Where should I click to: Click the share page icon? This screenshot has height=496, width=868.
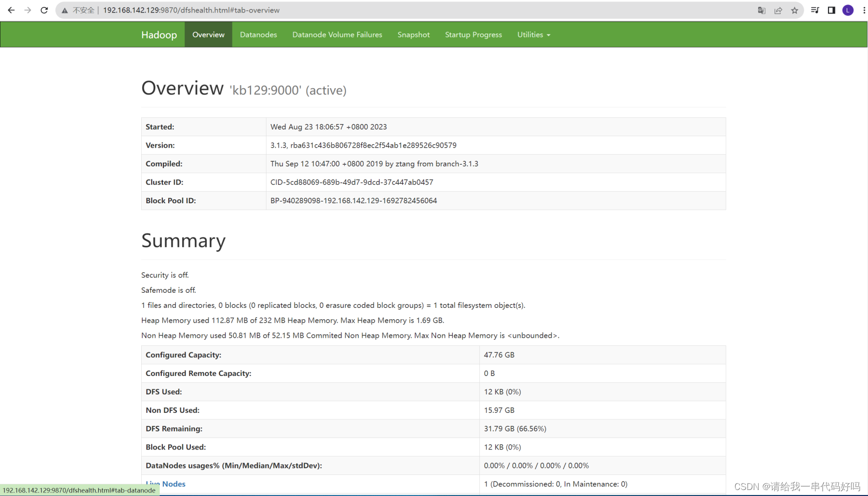[x=778, y=11]
